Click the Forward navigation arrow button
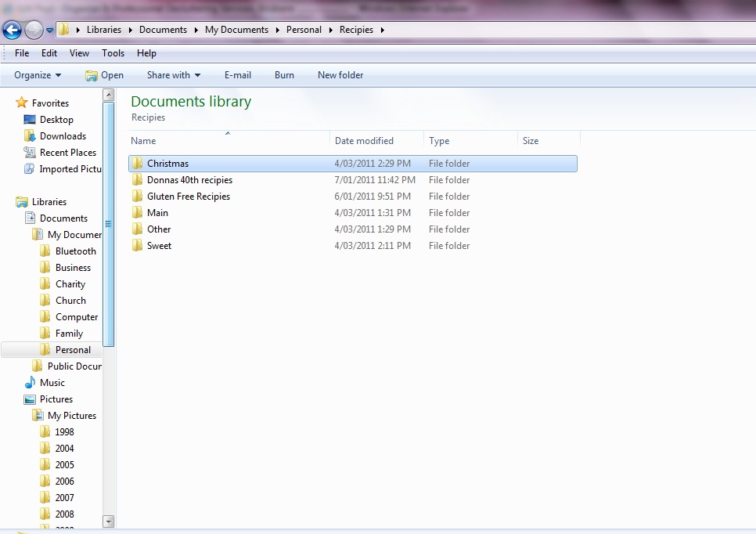Viewport: 756px width, 534px height. click(x=34, y=31)
